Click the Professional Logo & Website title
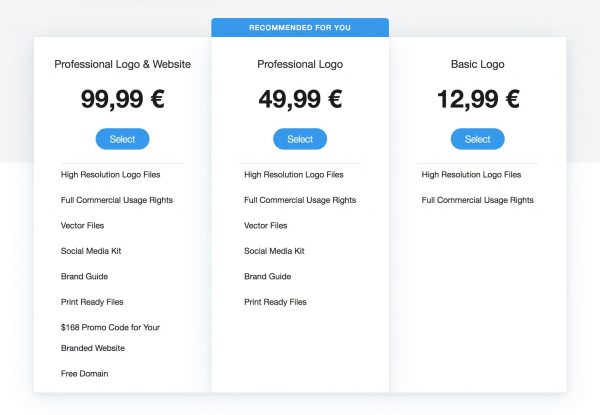Screen dimensions: 600x415 [122, 64]
